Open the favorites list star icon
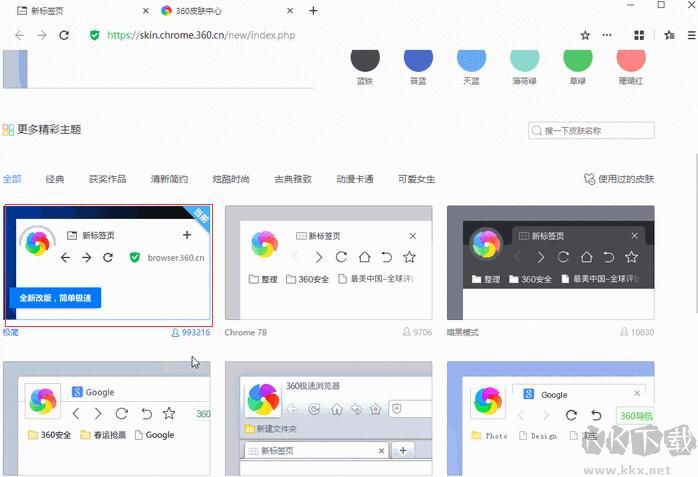 coord(669,35)
